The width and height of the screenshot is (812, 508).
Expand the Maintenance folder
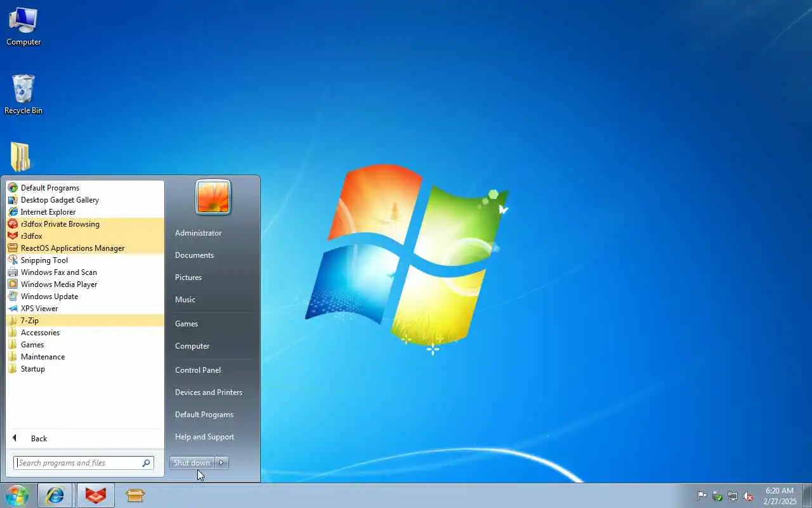coord(85,357)
